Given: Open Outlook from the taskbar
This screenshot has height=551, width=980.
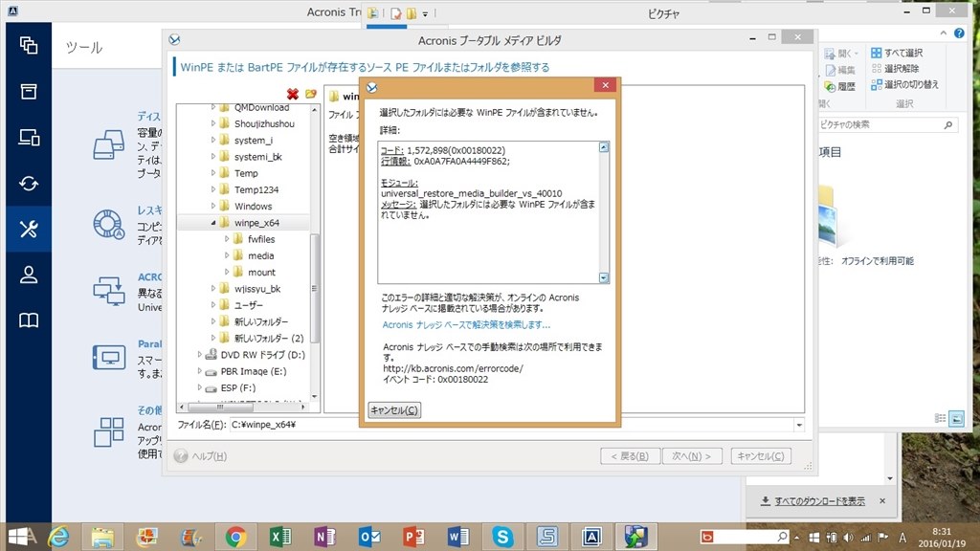Looking at the screenshot, I should tap(368, 537).
